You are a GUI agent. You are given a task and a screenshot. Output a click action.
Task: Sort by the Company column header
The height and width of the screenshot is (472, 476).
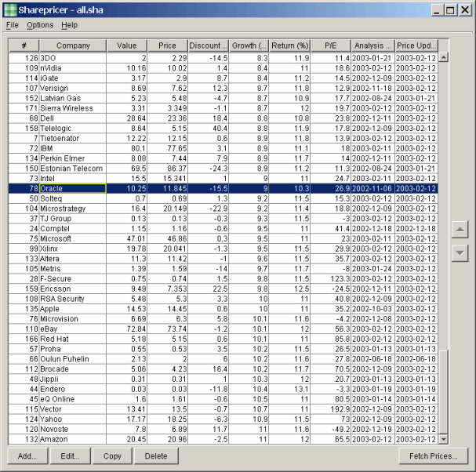[73, 45]
